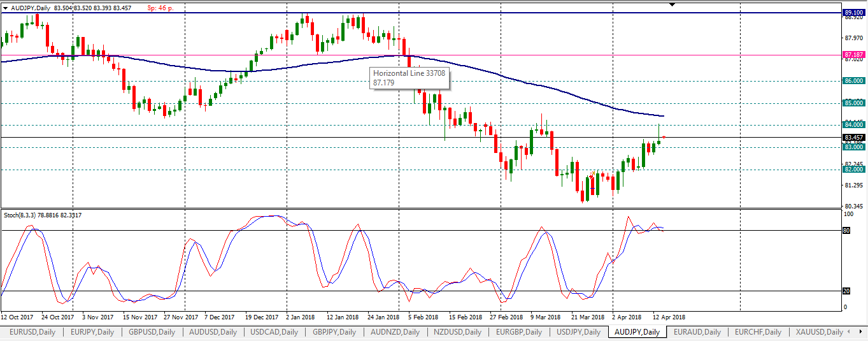Select the GBPUSD,Daily tab

152,332
